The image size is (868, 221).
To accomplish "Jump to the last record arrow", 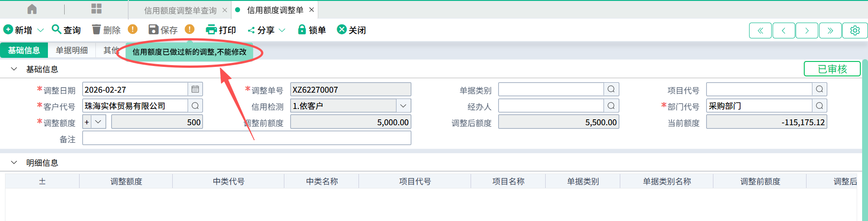I will click(830, 30).
